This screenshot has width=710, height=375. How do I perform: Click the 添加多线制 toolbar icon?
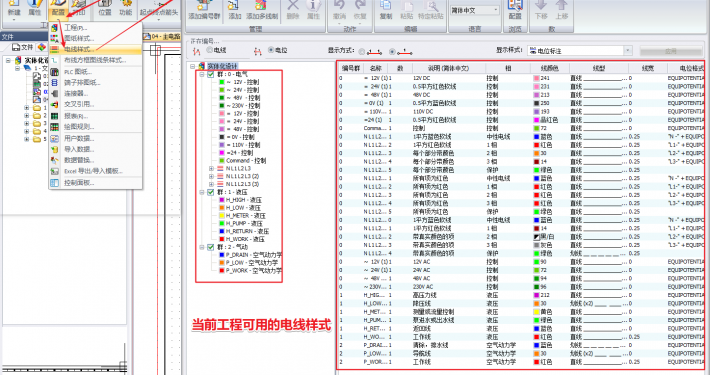[x=261, y=5]
